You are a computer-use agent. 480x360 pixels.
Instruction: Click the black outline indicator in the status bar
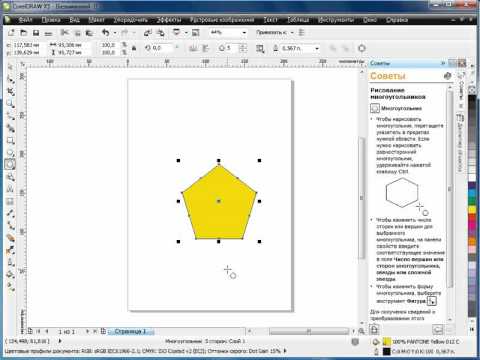click(x=386, y=351)
